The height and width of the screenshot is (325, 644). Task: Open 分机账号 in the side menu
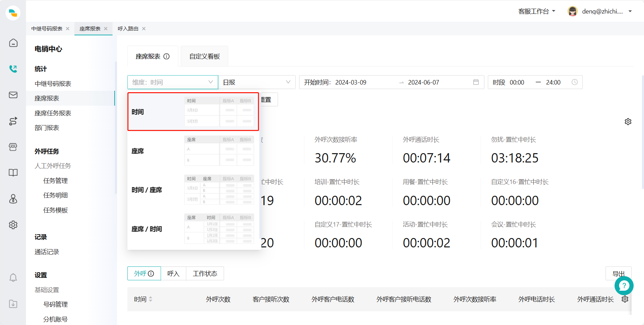click(55, 319)
